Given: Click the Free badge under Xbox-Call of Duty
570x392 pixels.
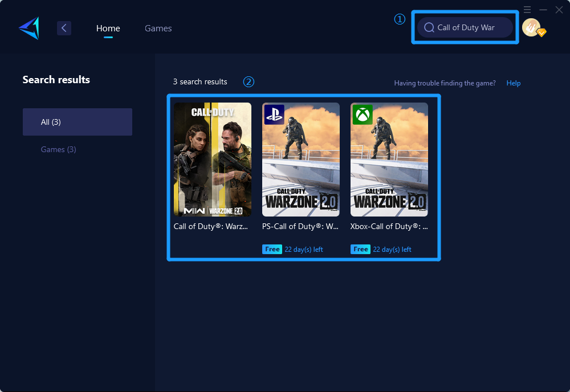Looking at the screenshot, I should (x=360, y=249).
